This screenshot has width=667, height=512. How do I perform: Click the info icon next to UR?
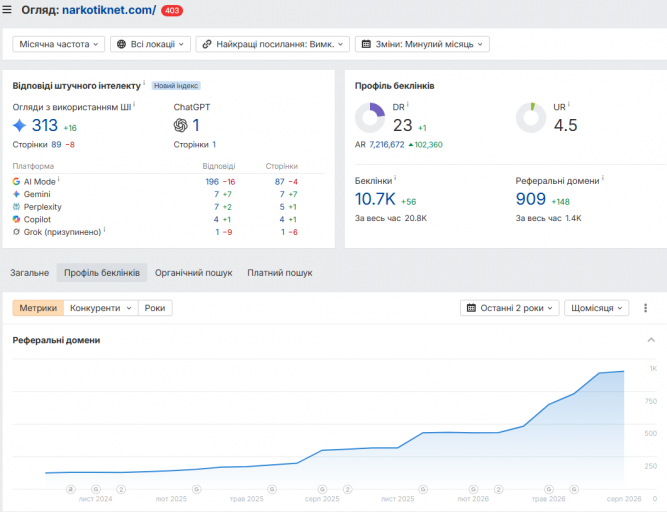click(569, 104)
